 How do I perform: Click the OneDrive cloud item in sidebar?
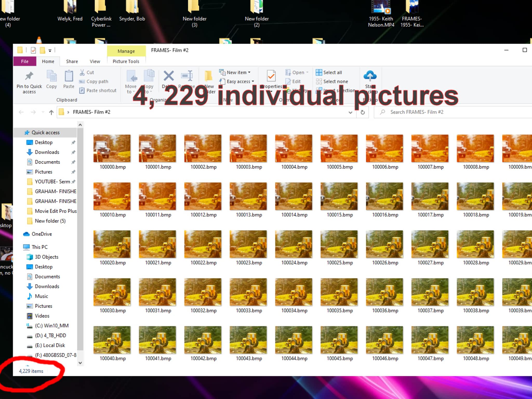pyautogui.click(x=38, y=234)
